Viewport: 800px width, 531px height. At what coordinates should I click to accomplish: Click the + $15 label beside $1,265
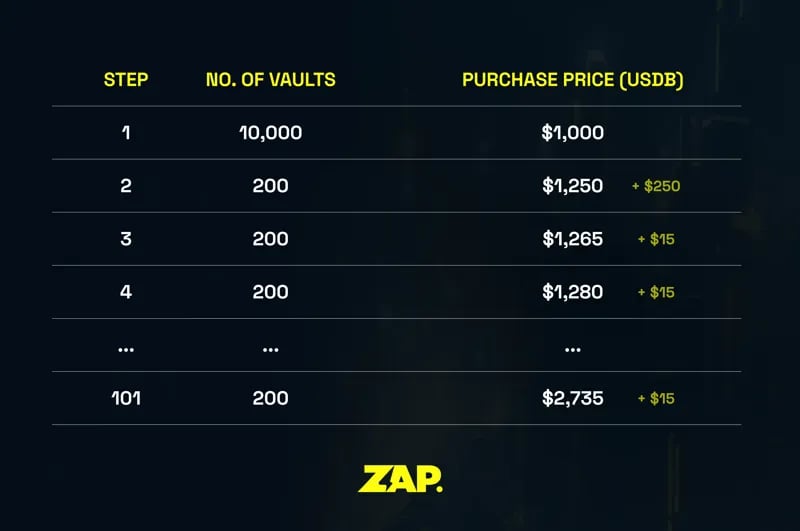click(x=656, y=239)
